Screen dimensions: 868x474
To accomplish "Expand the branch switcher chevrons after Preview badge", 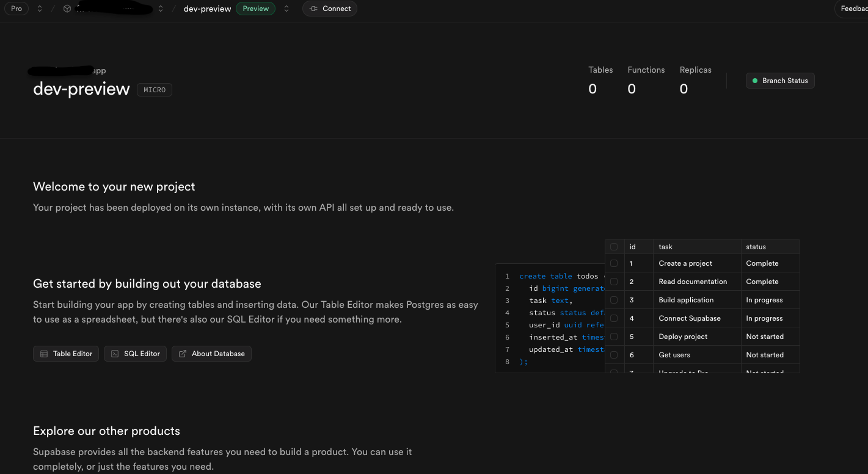I will click(x=286, y=9).
